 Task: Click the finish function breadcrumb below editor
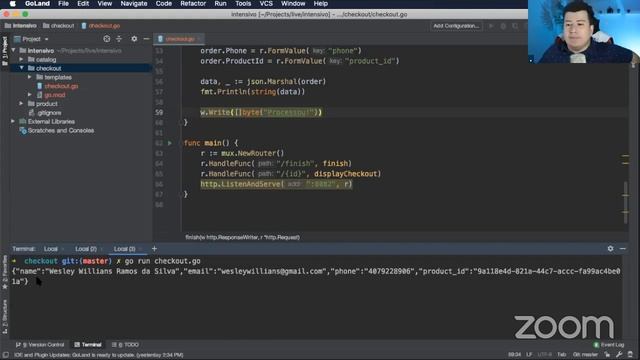242,238
